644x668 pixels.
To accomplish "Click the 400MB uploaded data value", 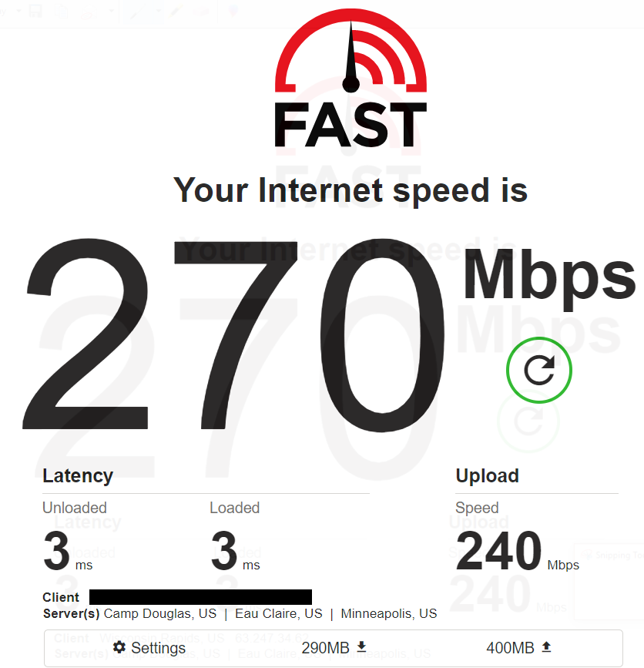I will 510,647.
